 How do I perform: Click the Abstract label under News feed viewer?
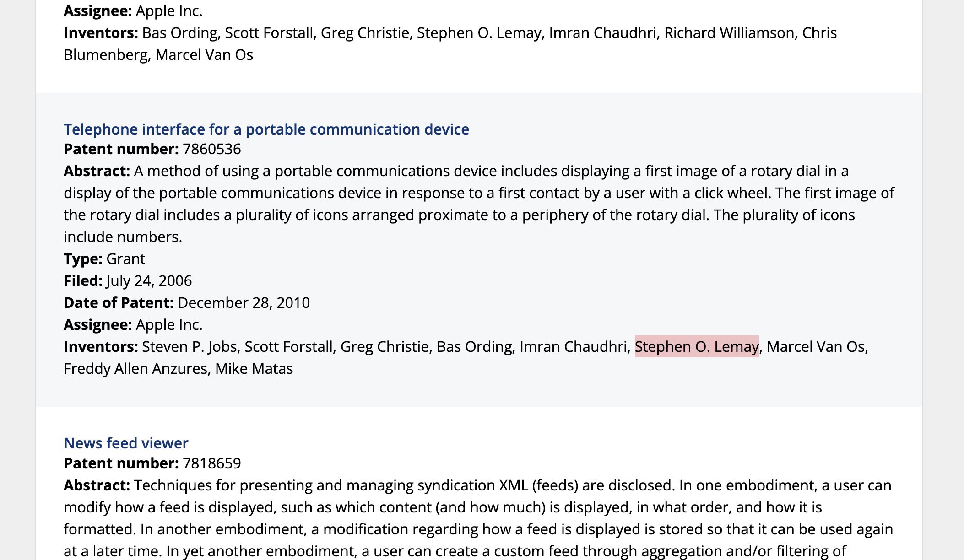click(97, 485)
